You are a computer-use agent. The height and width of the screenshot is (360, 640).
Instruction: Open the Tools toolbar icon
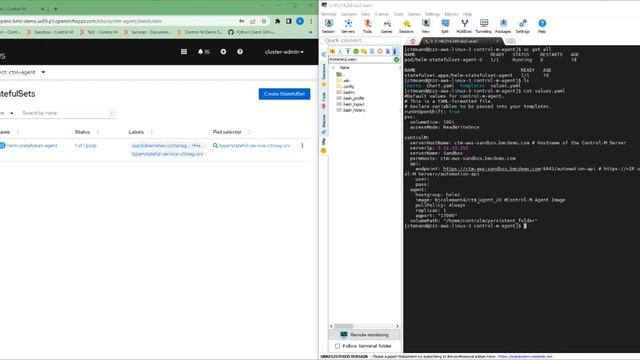pos(367,26)
